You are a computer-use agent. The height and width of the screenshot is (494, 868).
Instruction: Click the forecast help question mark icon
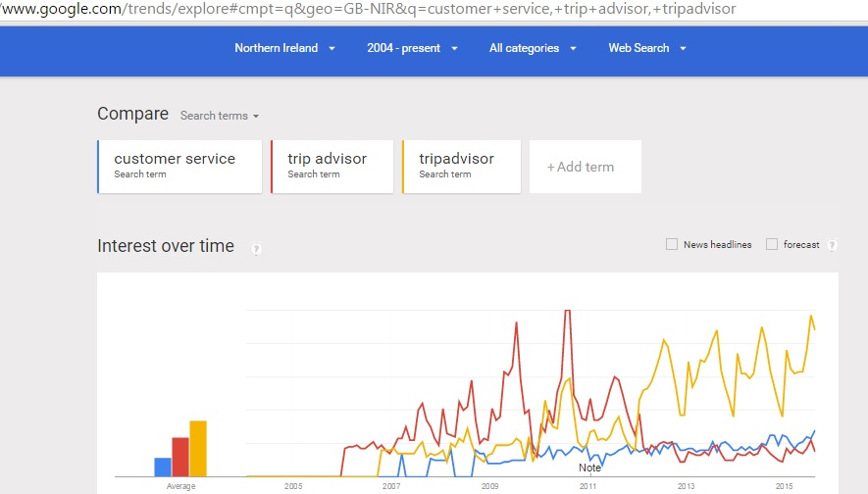pos(832,245)
